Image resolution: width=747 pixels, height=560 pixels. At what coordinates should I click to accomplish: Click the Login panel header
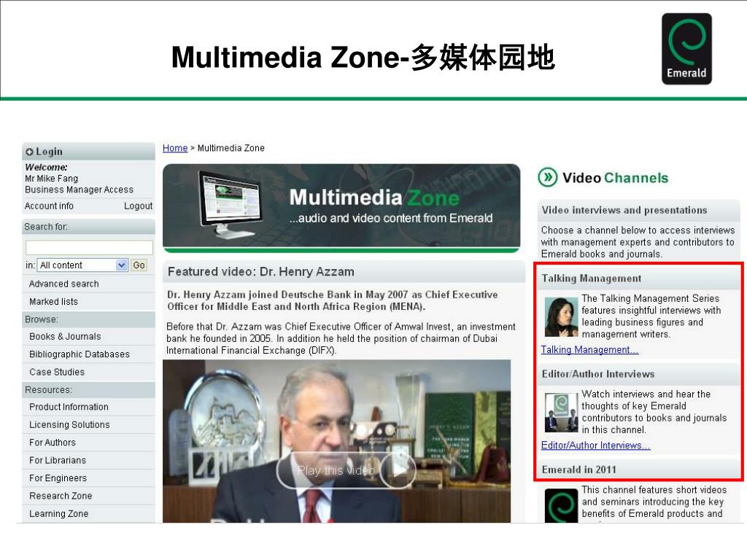click(x=88, y=152)
